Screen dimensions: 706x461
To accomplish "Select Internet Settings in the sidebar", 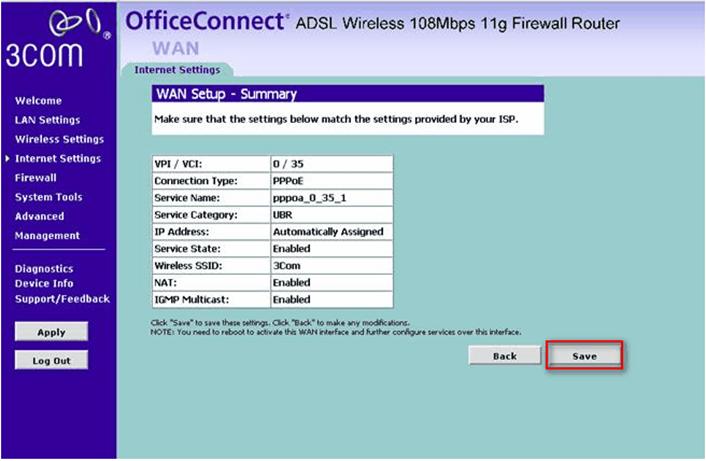I will 58,158.
